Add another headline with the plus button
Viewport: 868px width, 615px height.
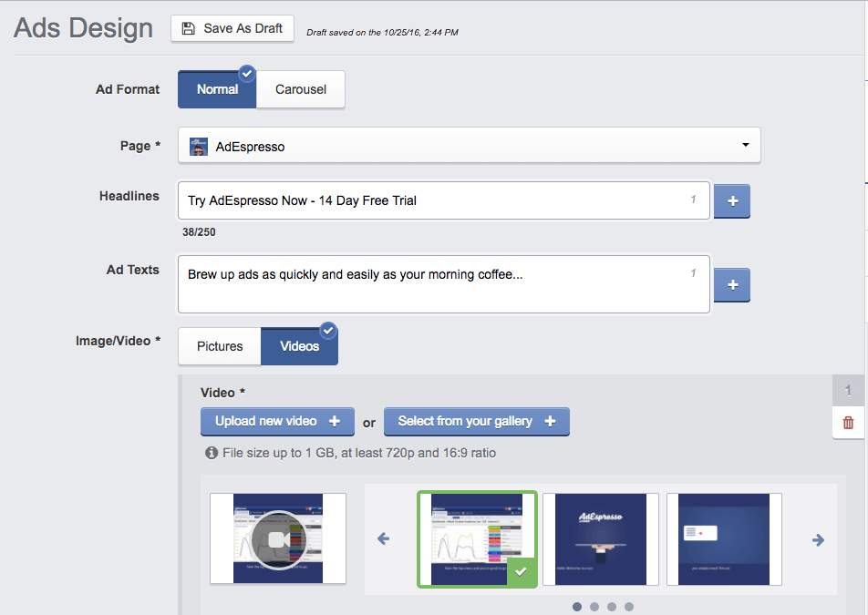[732, 201]
